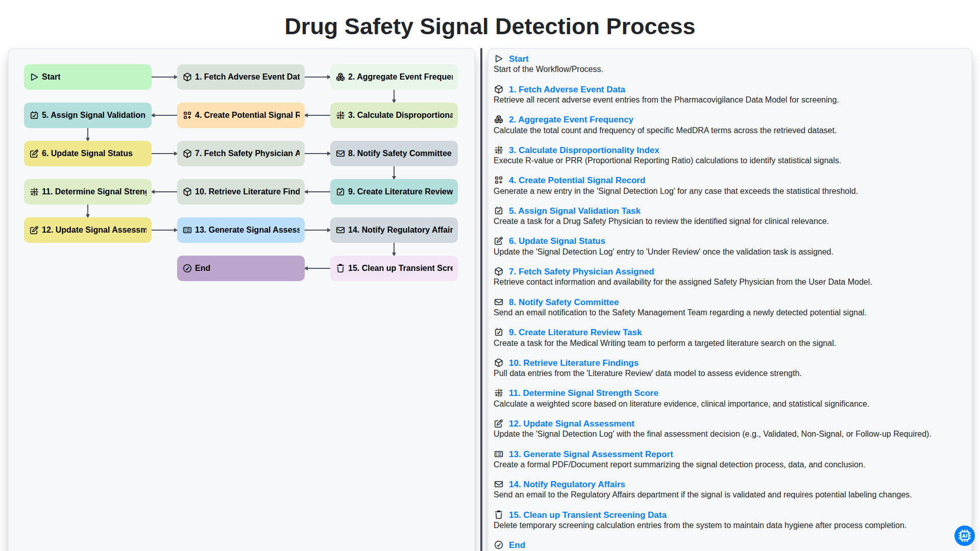
Task: Click the edit icon in Update Signal Assessment node
Action: pos(34,230)
